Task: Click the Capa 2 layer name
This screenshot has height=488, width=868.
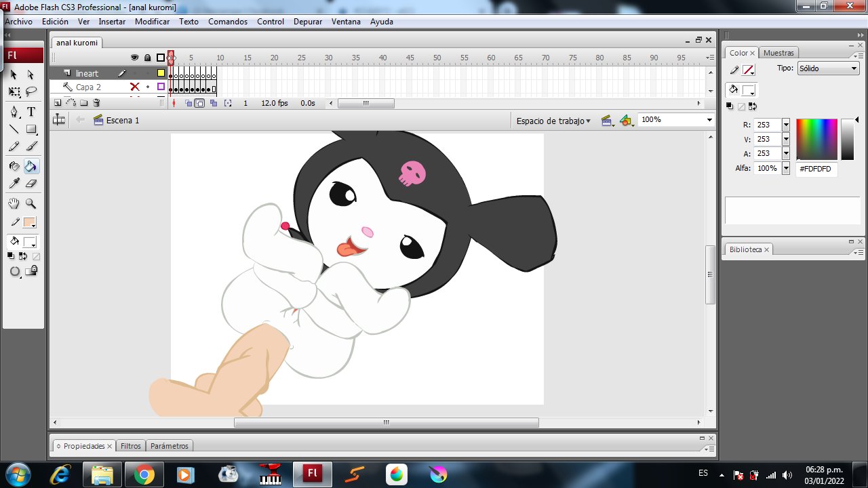Action: click(88, 87)
